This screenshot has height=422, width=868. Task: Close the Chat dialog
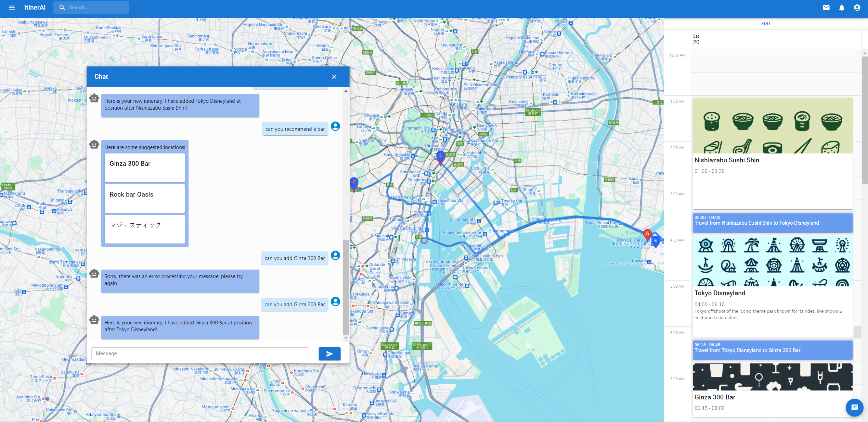pos(334,77)
